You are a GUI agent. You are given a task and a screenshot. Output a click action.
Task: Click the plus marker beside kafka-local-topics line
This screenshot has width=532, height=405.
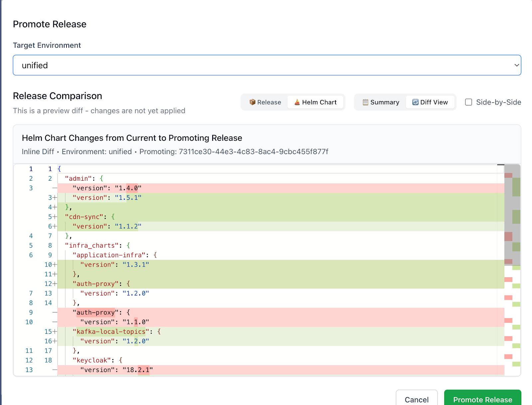[55, 332]
